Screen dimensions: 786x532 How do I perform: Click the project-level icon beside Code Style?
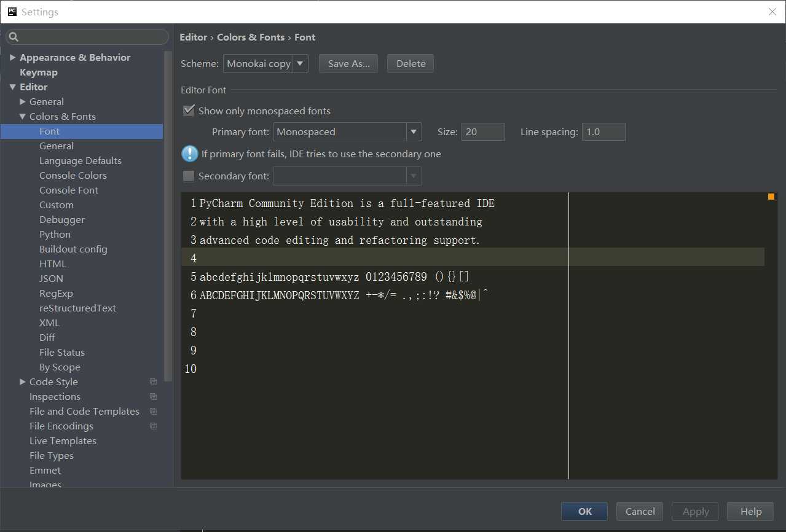point(153,382)
